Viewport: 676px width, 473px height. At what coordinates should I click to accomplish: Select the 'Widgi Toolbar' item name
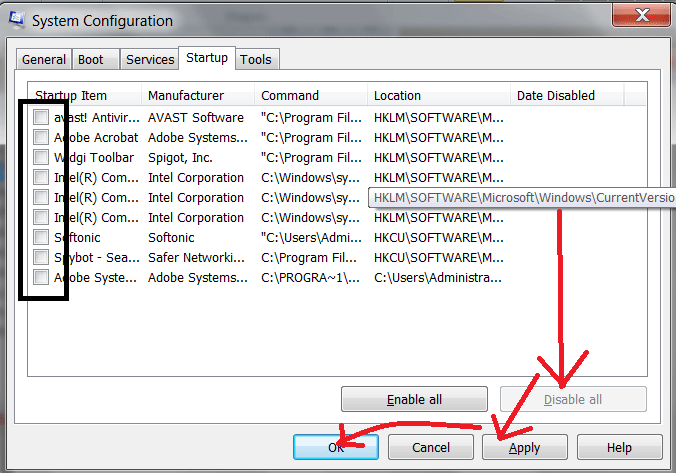[94, 157]
